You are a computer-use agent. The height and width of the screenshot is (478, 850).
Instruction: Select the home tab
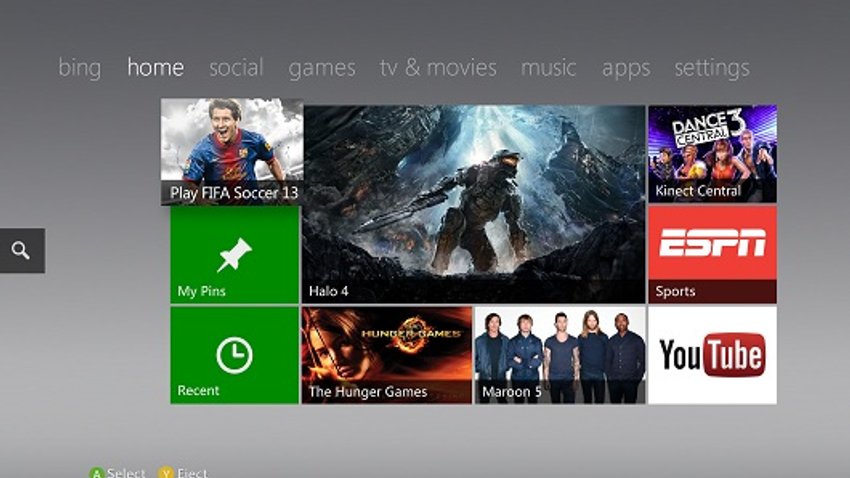(x=156, y=68)
